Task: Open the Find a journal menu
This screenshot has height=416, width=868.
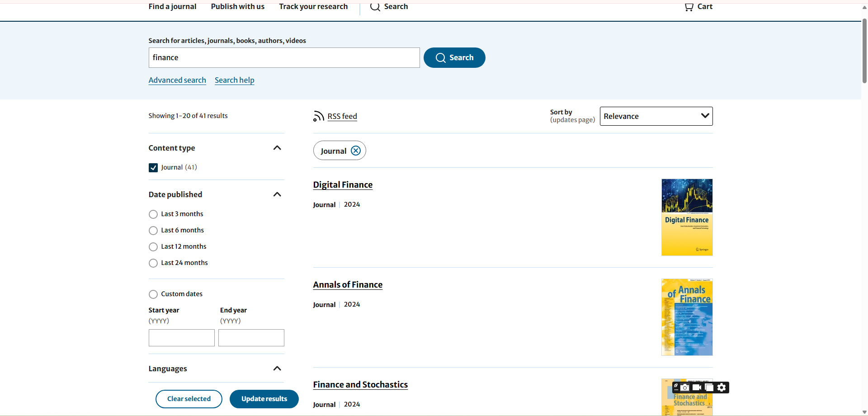Action: (x=172, y=7)
